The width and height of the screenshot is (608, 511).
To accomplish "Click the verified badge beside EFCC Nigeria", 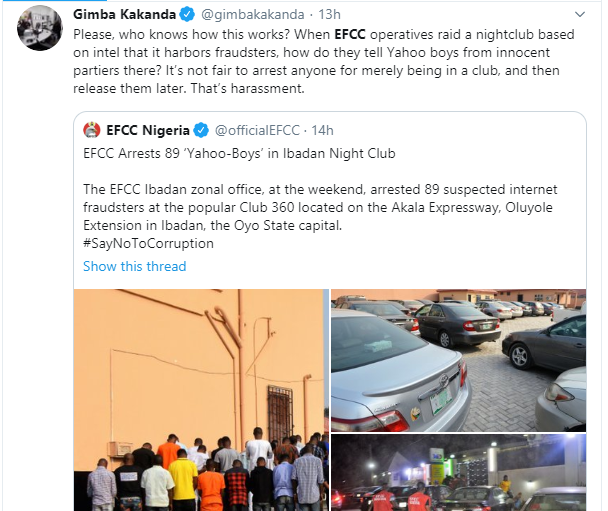I will 200,130.
